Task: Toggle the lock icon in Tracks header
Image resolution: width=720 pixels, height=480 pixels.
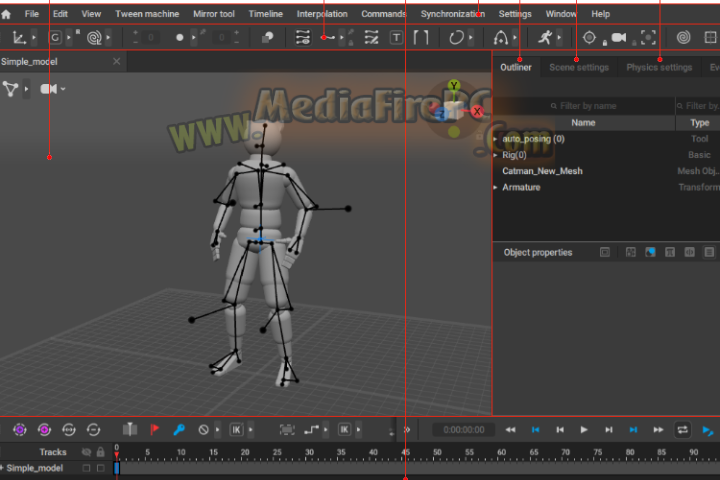Action: [x=101, y=452]
